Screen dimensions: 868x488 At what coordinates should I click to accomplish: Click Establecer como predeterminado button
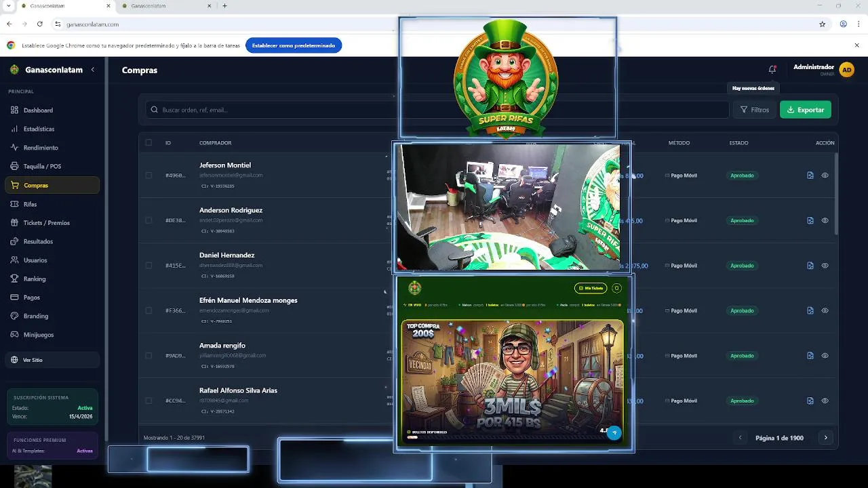(x=294, y=45)
